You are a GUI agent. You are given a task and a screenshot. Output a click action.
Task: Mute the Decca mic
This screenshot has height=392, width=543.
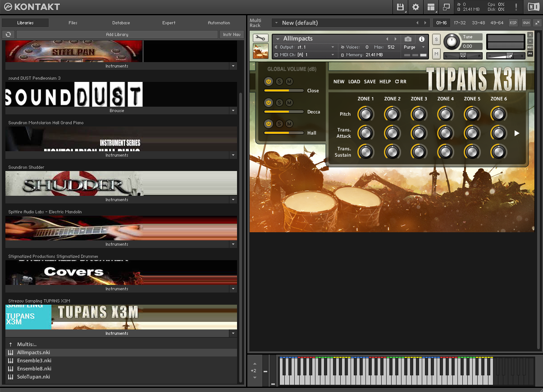tap(289, 103)
